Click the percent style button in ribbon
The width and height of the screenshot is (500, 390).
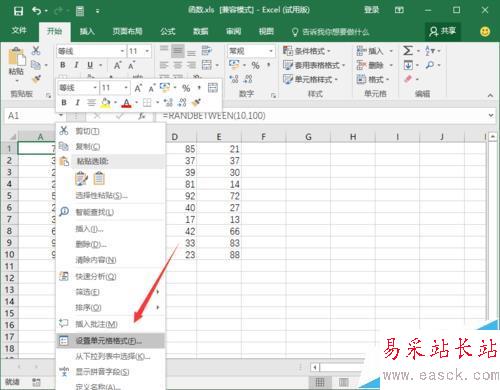click(x=255, y=65)
